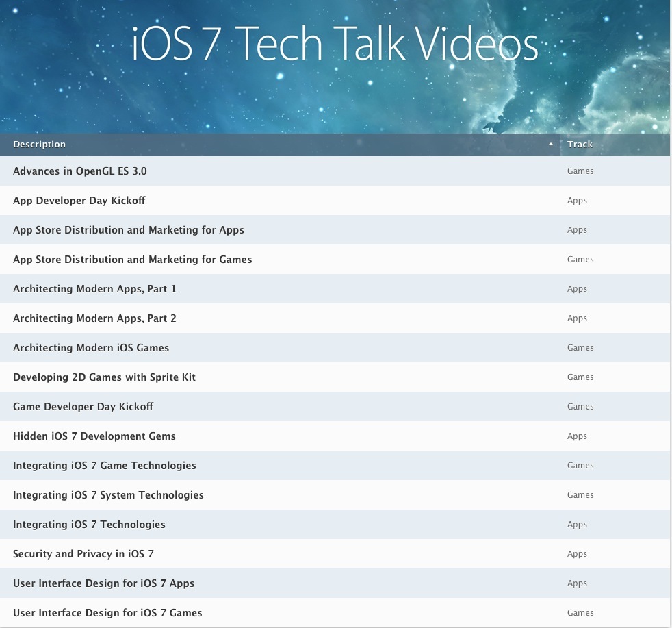The width and height of the screenshot is (672, 628).
Task: Click Apps track in Hidden Gems row
Action: click(577, 436)
